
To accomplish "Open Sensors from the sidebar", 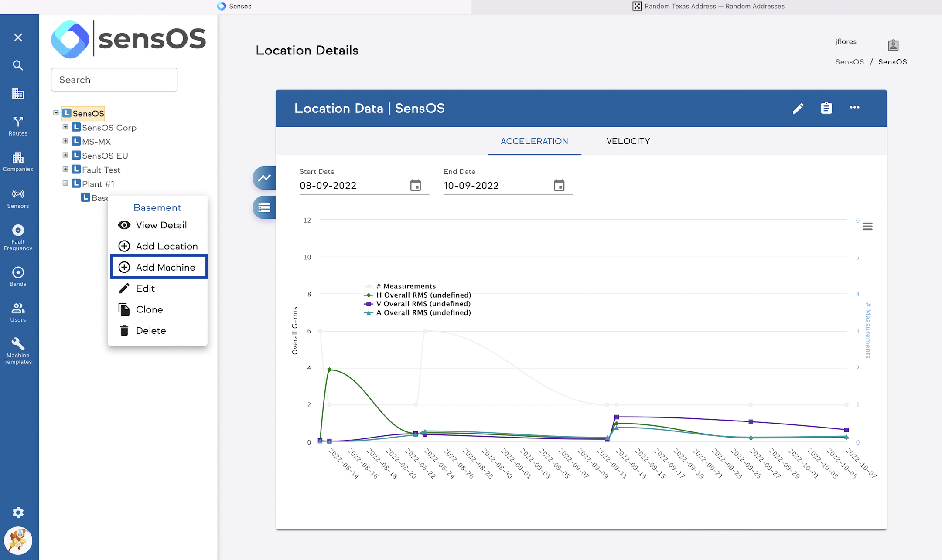I will pyautogui.click(x=18, y=199).
